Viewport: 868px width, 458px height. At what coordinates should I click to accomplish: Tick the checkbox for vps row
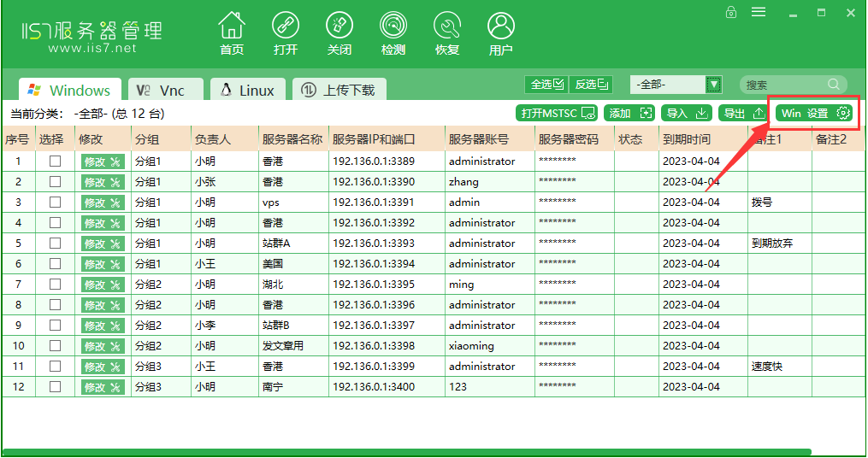tap(55, 202)
